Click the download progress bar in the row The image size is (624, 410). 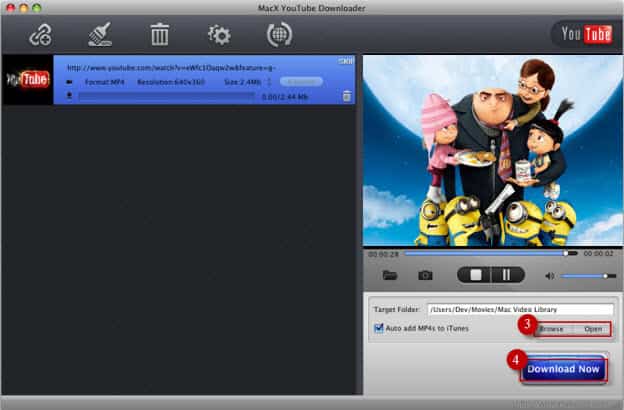click(166, 96)
